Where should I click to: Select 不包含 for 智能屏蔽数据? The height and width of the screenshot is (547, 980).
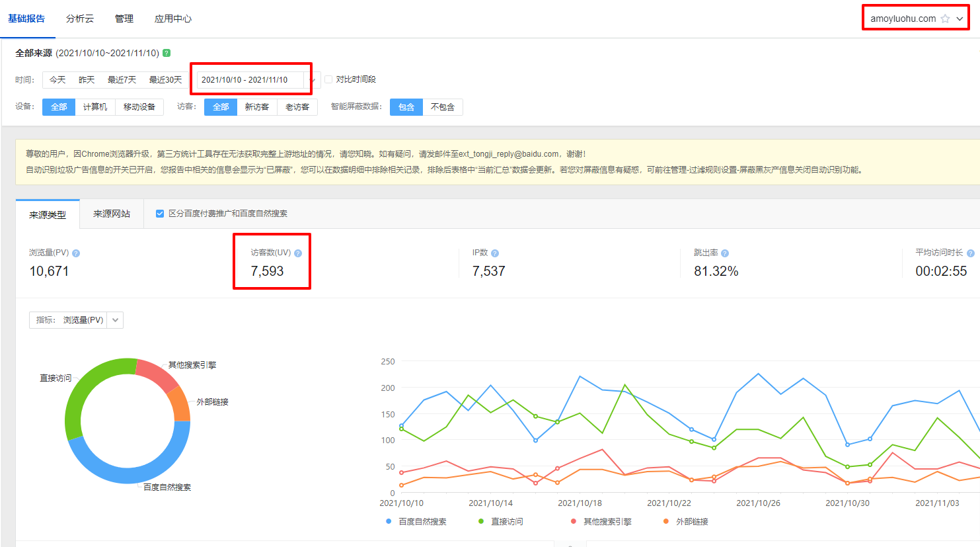pyautogui.click(x=443, y=106)
